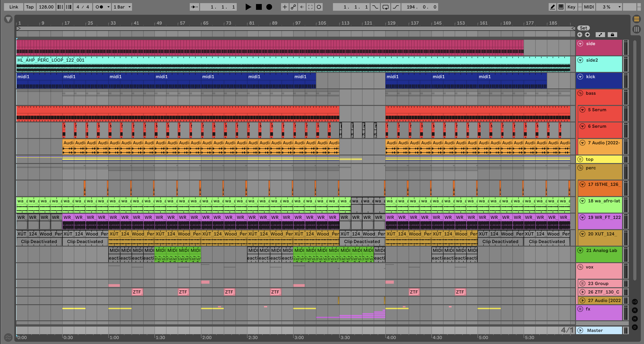Click the Automation Arm link icon

click(x=293, y=7)
